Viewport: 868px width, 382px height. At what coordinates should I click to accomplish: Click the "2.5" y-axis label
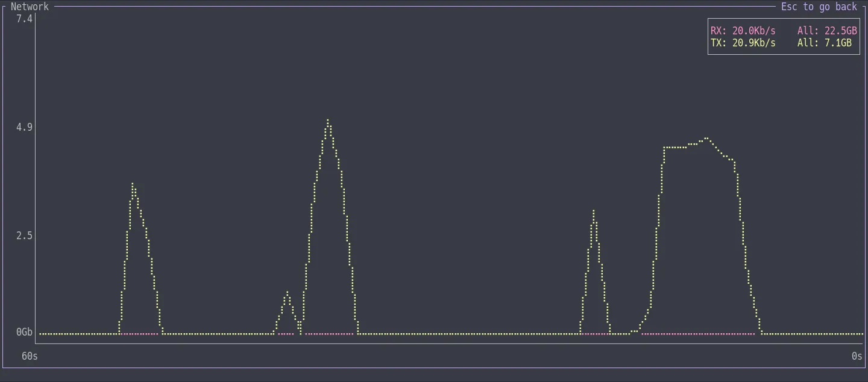(x=24, y=236)
